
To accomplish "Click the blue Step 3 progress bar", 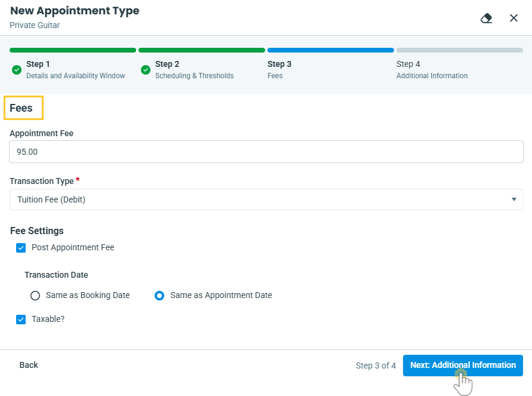I will [330, 50].
